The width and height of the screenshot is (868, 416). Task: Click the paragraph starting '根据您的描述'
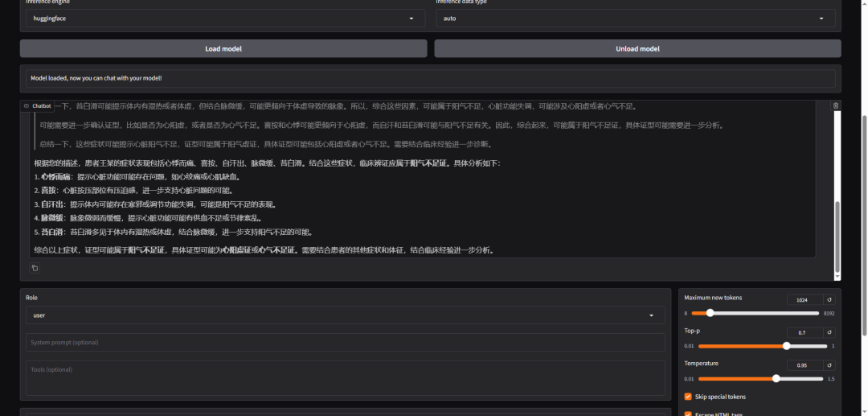[268, 163]
